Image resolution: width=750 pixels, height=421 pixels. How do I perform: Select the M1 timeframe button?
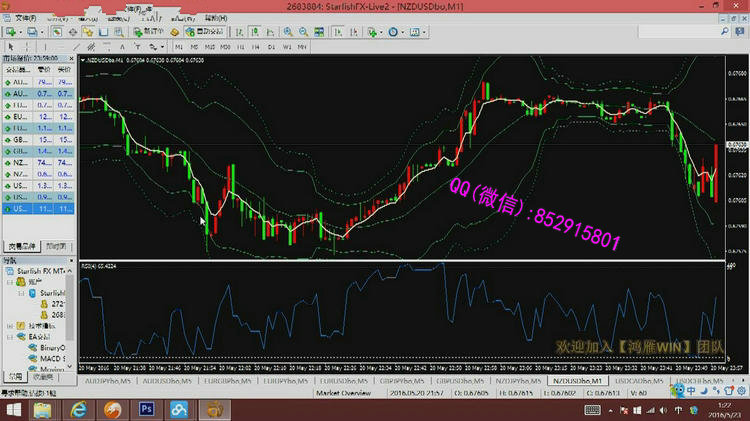pyautogui.click(x=180, y=46)
